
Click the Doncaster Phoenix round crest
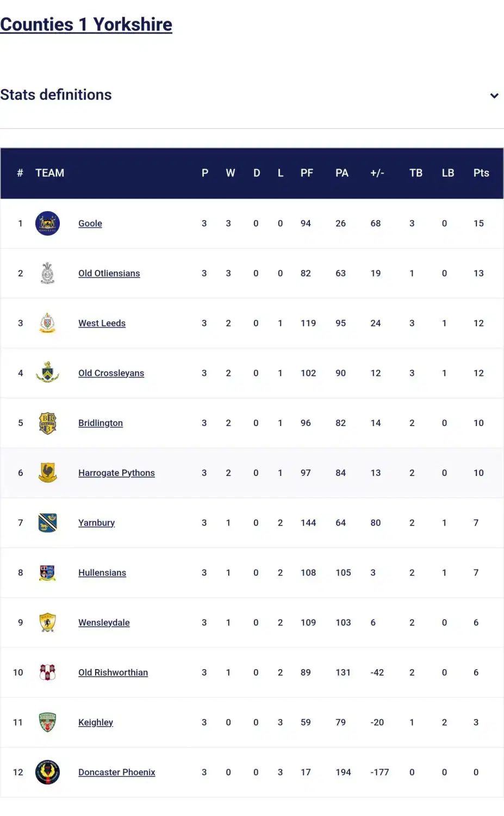(47, 772)
